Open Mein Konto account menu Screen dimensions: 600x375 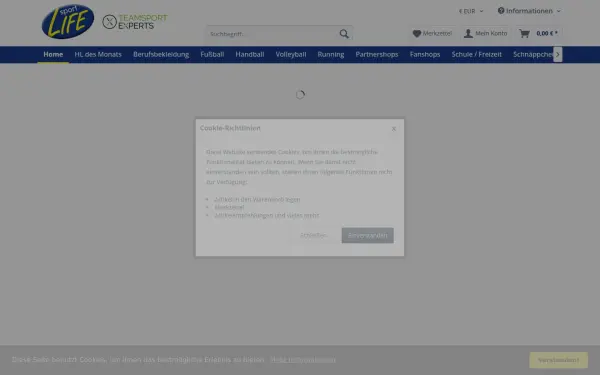[485, 33]
